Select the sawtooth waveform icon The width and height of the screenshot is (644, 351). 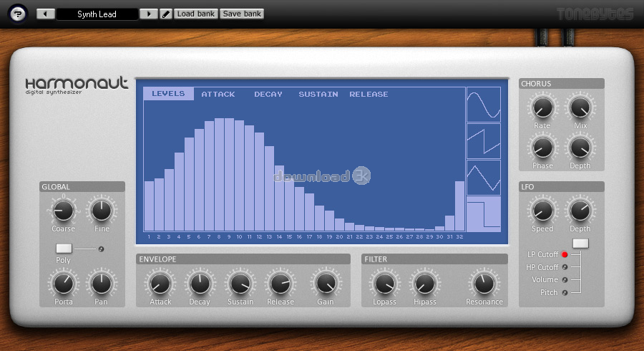coord(484,141)
